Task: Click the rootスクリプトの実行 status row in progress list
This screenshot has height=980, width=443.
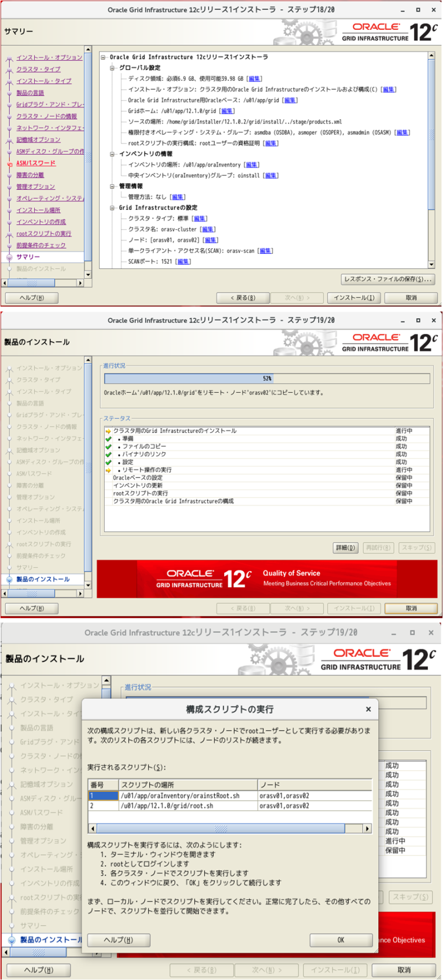Action: click(267, 493)
